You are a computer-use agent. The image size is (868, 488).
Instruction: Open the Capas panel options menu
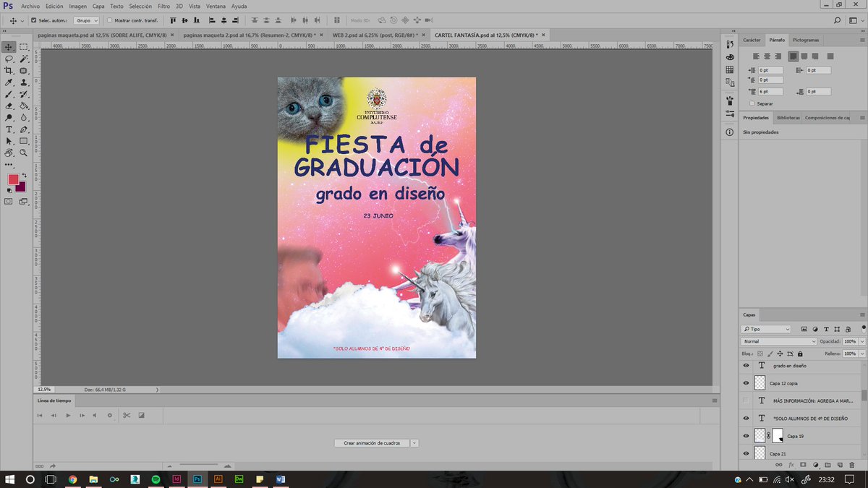(x=861, y=314)
